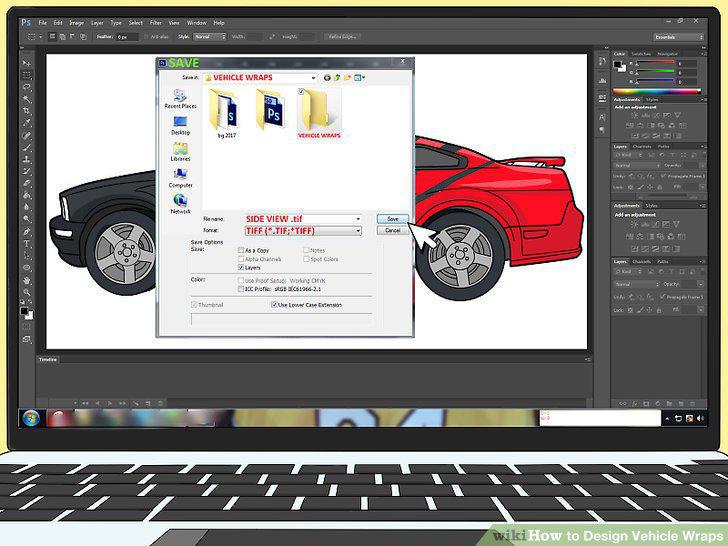Select the Clone Stamp tool

[x=26, y=160]
